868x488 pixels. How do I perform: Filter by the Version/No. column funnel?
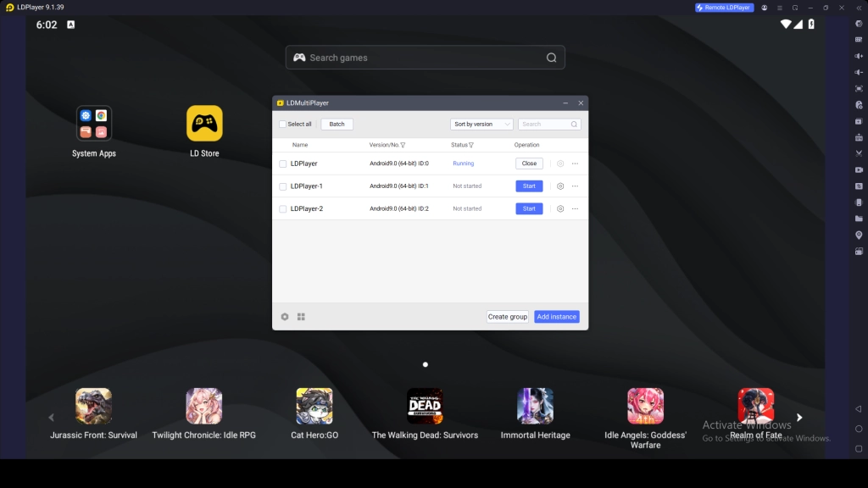(x=403, y=145)
